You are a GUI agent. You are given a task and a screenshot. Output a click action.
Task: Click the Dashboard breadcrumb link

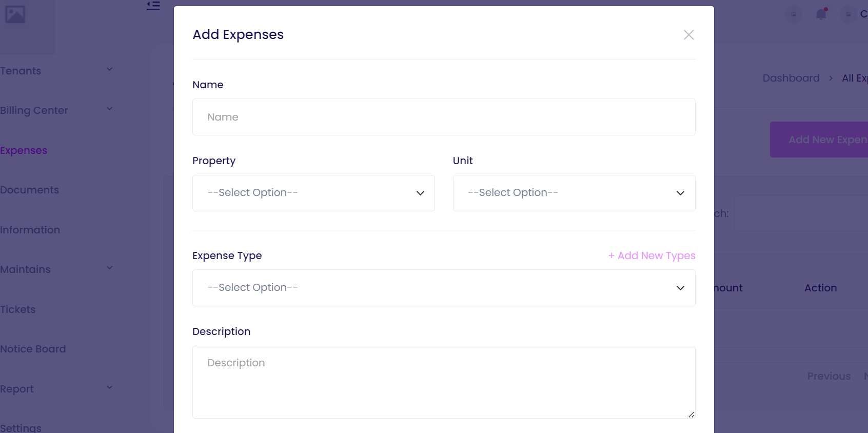tap(791, 78)
